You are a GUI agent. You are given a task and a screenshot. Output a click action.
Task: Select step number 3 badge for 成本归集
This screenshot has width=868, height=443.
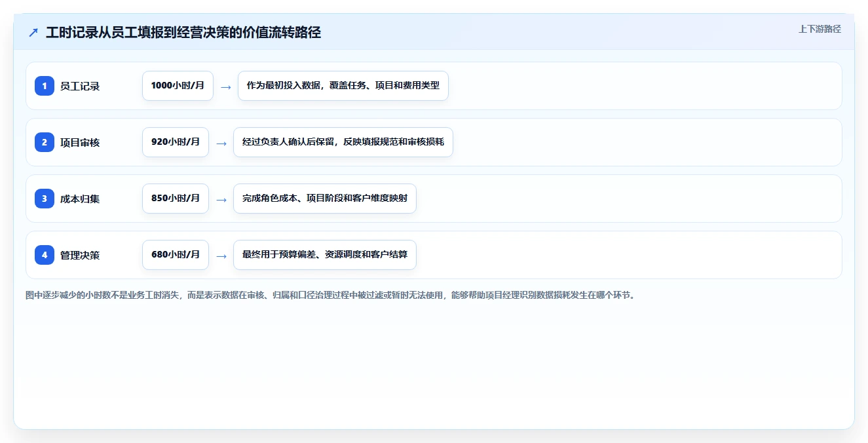coord(45,199)
